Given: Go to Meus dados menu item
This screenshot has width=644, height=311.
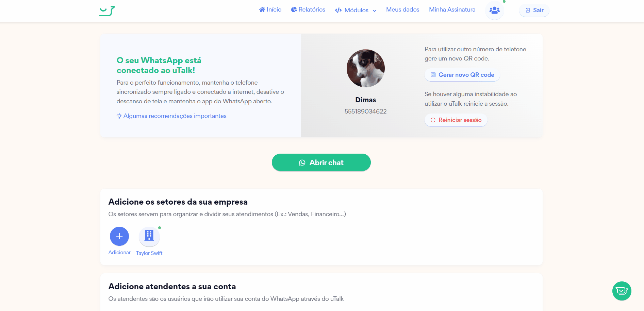Looking at the screenshot, I should coord(402,10).
